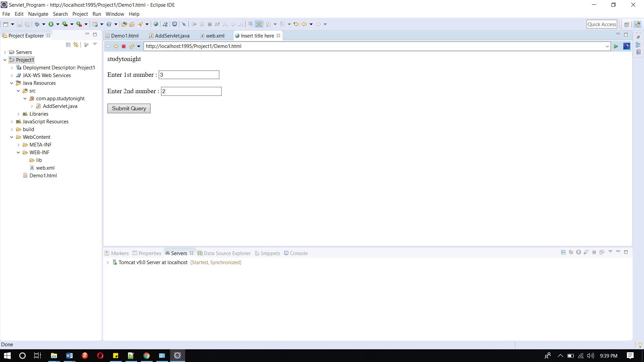
Task: Open Chrome from the Windows taskbar
Action: [x=147, y=356]
